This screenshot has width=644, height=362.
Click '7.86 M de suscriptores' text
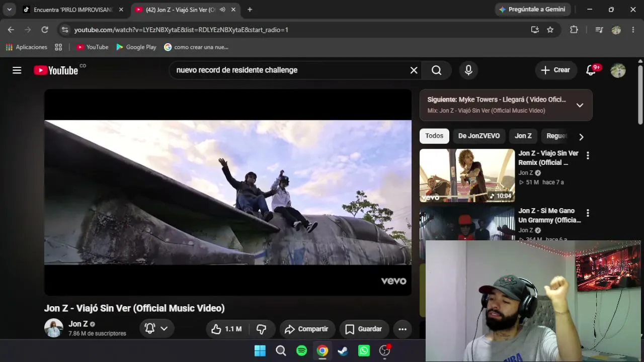click(98, 333)
